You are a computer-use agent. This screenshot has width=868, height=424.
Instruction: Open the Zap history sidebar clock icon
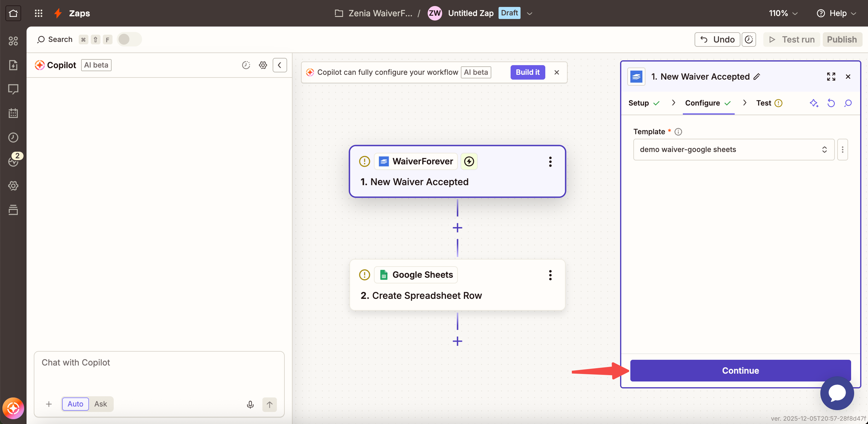pos(13,138)
